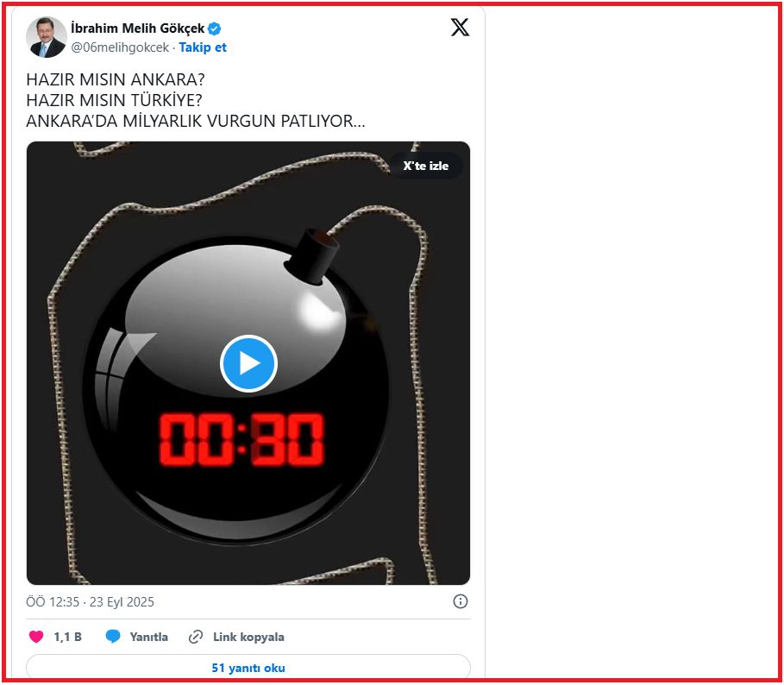Click İbrahim Melih Gökçek's profile photo
Image resolution: width=784 pixels, height=685 pixels.
tap(46, 37)
